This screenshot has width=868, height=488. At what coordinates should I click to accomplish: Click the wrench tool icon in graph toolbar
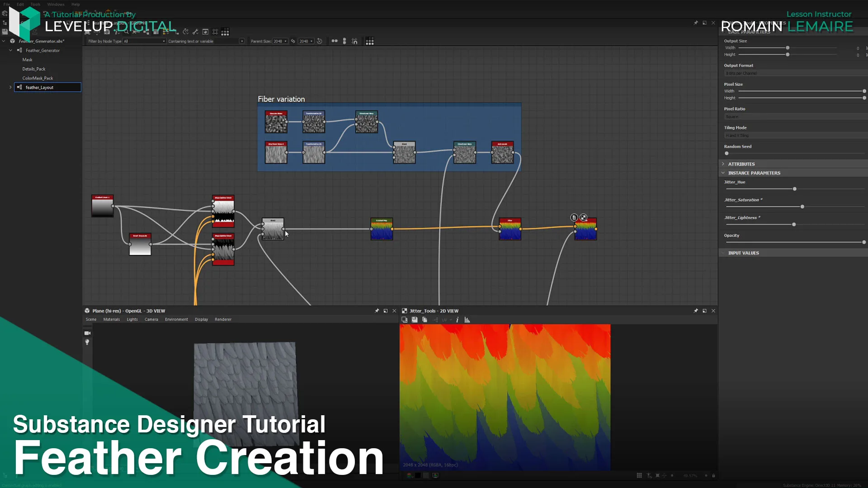[195, 32]
